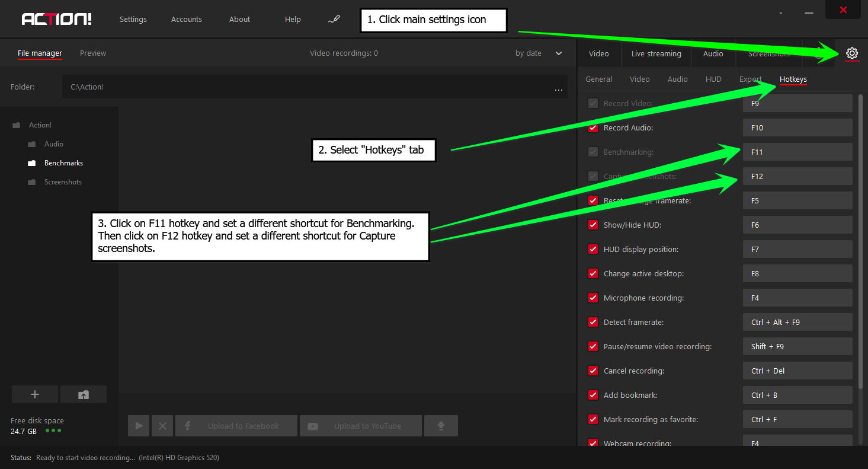Toggle the Microphone recording checkbox
The height and width of the screenshot is (469, 868).
click(593, 298)
